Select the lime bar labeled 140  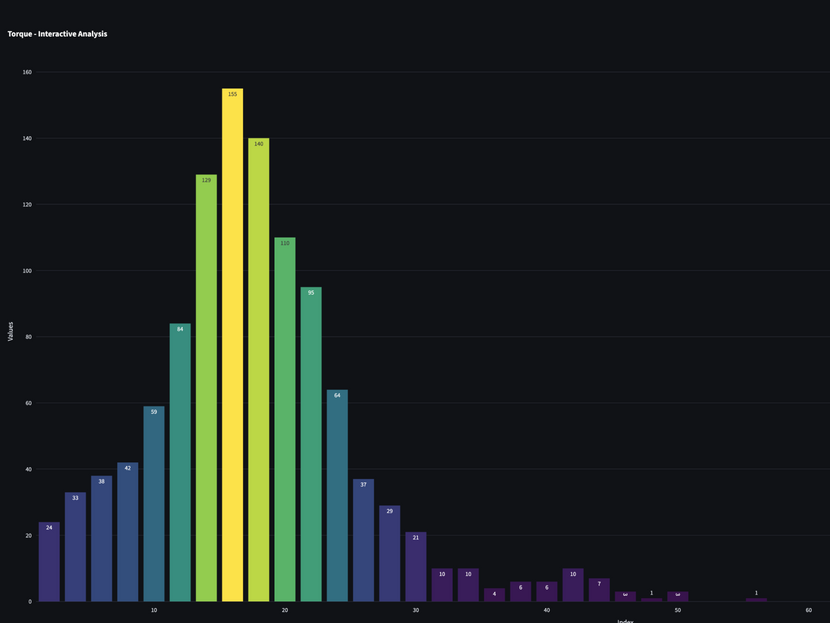pyautogui.click(x=258, y=370)
